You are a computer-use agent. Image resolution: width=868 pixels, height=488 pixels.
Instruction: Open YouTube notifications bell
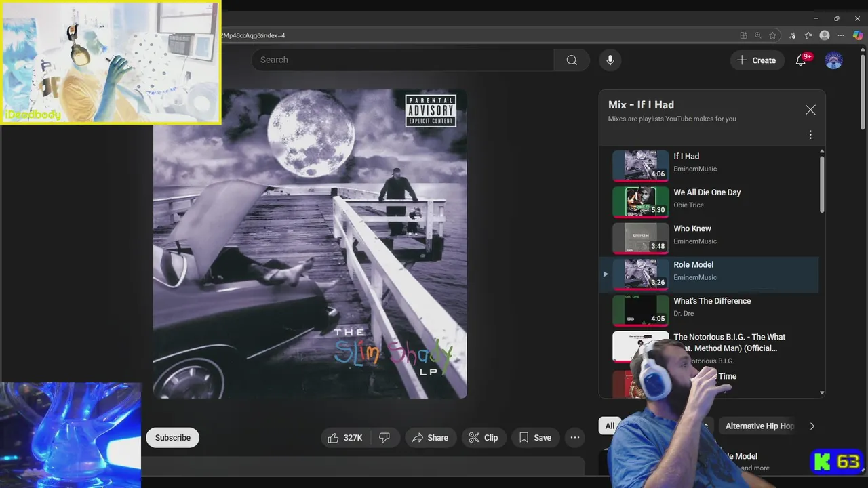801,60
